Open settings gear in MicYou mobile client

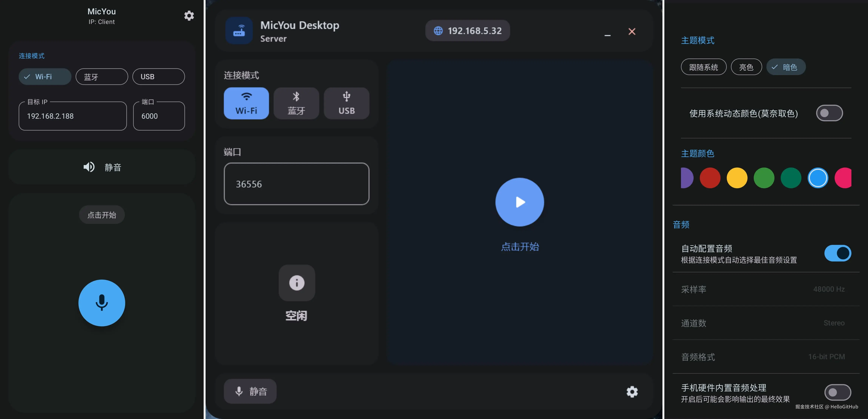(189, 15)
